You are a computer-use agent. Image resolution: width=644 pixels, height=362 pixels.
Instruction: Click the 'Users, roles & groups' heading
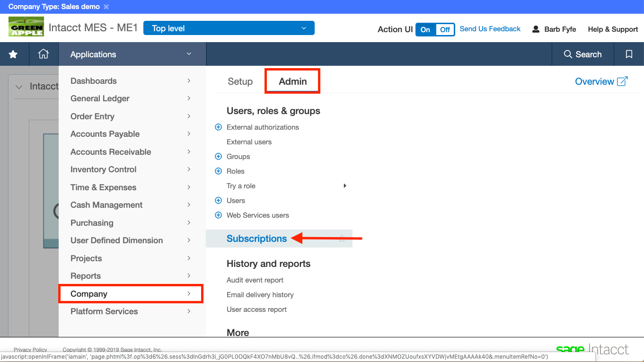(273, 111)
